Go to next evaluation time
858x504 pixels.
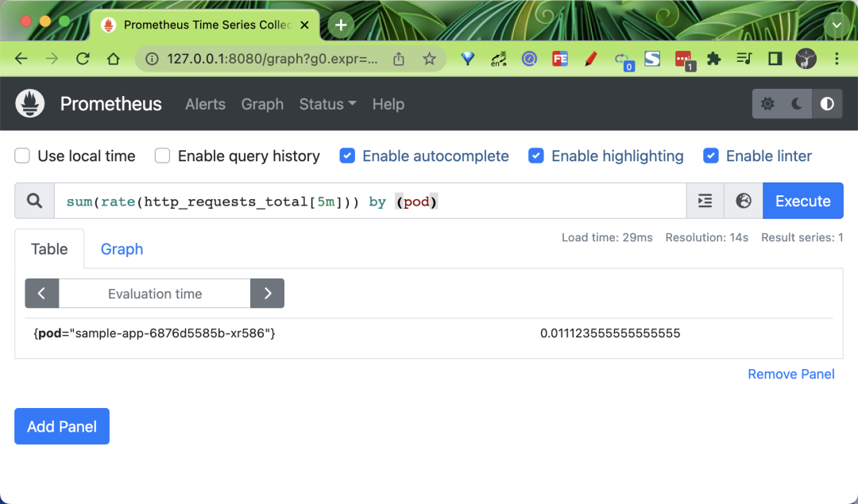268,293
